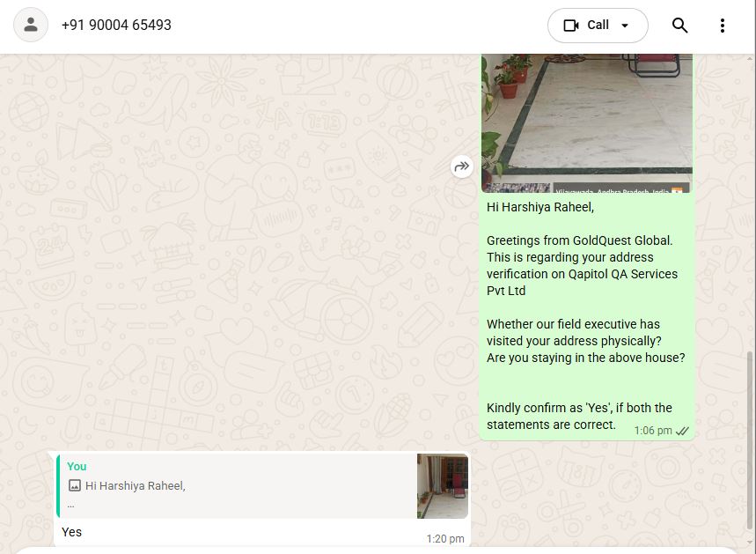
Task: Open the contact profile avatar icon
Action: 31,25
